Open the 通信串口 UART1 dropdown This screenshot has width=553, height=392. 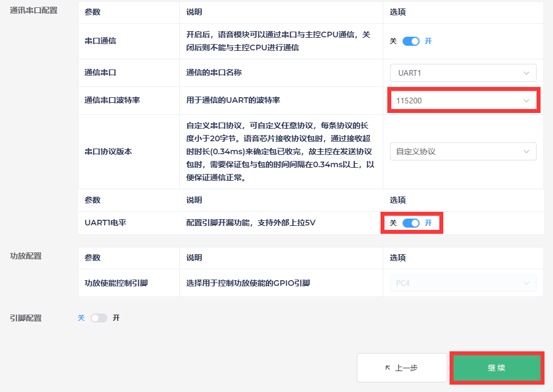[x=463, y=73]
